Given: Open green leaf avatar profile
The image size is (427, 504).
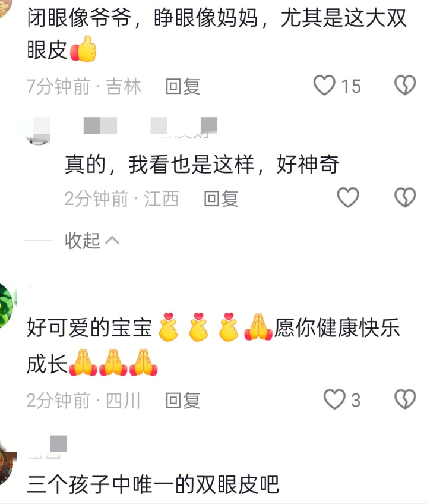Looking at the screenshot, I should pyautogui.click(x=7, y=306).
